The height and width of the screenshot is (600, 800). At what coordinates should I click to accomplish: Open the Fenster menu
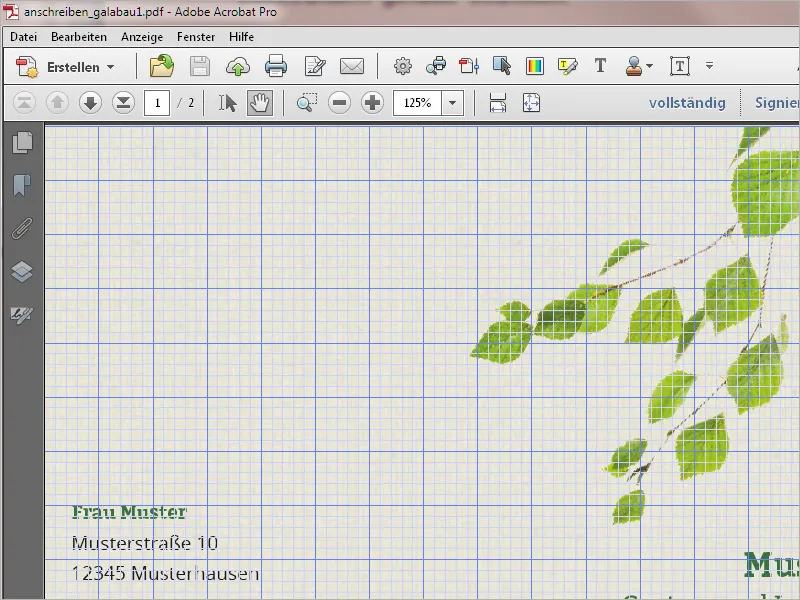196,37
